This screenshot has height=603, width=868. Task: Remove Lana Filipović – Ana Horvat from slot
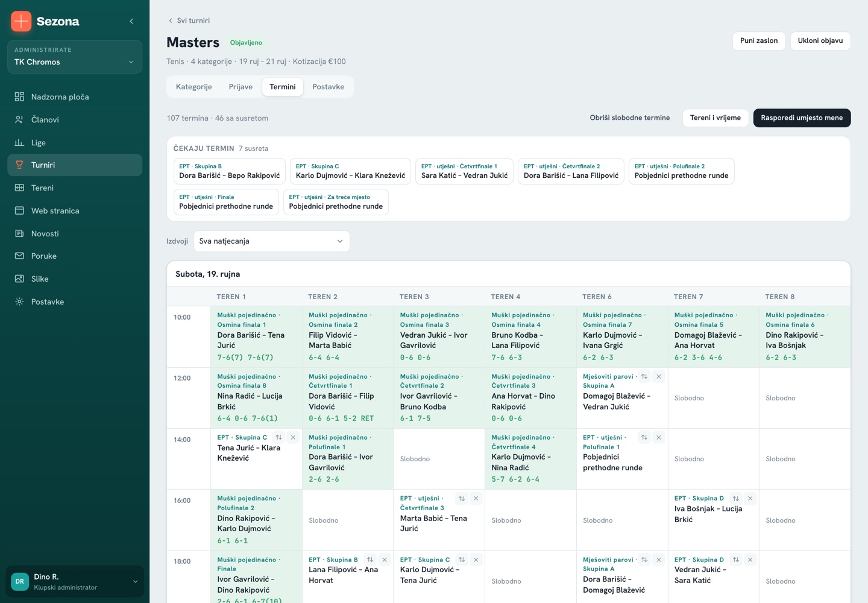[x=385, y=560]
